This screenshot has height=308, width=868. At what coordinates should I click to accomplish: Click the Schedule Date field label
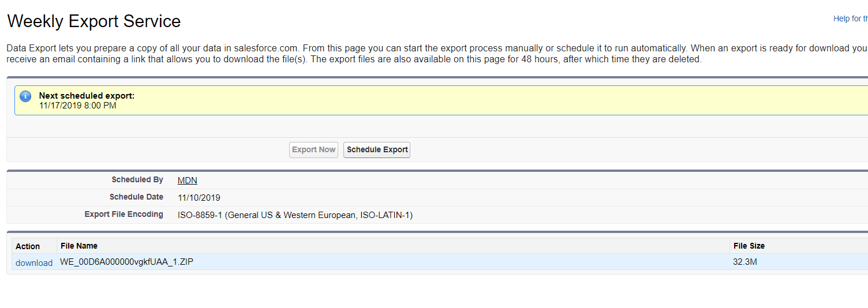pos(136,197)
